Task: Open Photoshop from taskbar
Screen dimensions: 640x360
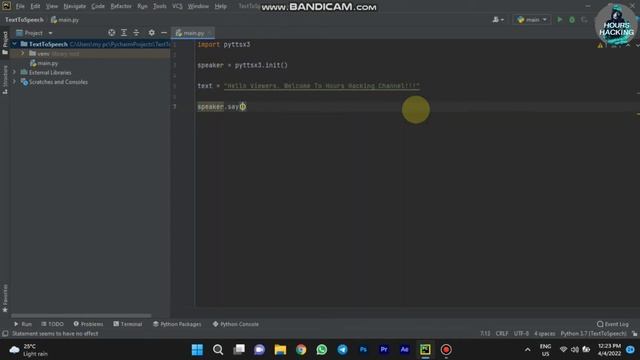Action: coord(363,350)
